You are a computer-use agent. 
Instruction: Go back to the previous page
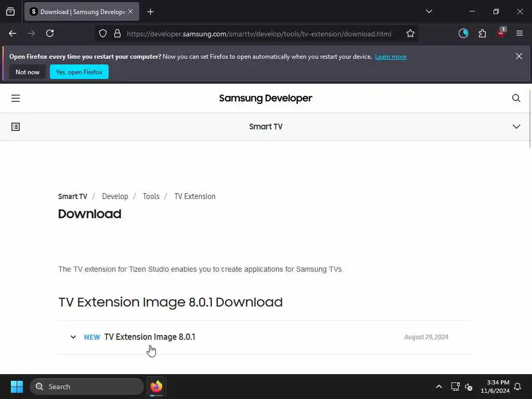[x=12, y=34]
